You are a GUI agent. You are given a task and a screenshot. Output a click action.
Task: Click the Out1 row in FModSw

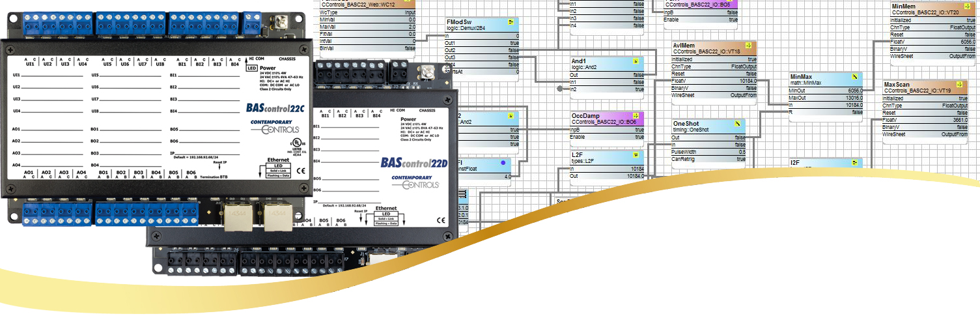483,43
